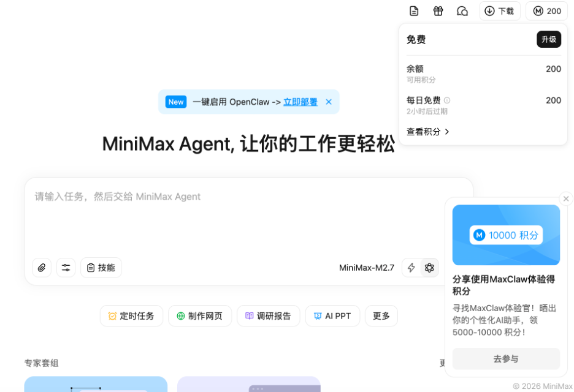Click the blue New badge
The width and height of the screenshot is (574, 392).
[176, 102]
